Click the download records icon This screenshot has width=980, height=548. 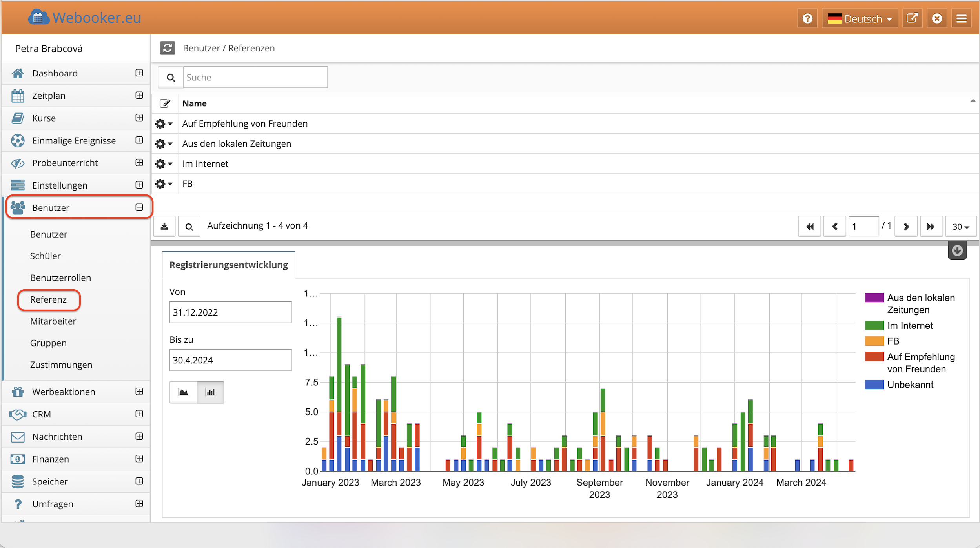[165, 226]
